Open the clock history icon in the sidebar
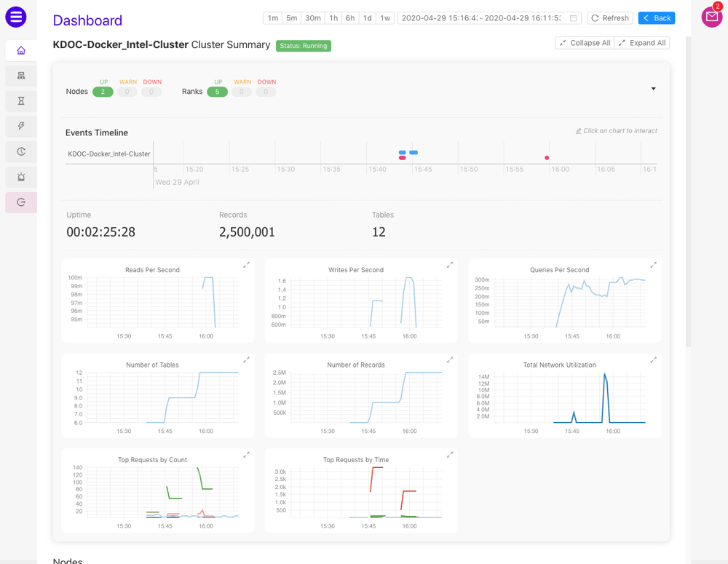728x564 pixels. pos(20,151)
